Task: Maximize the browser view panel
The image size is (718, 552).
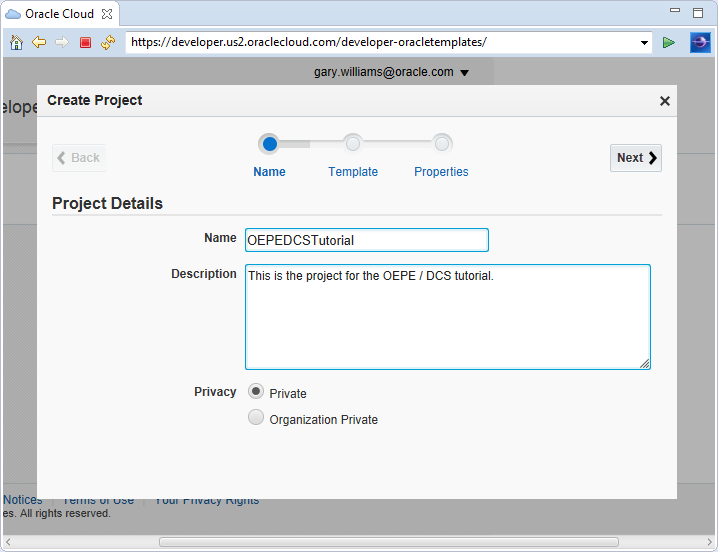Action: [x=698, y=13]
